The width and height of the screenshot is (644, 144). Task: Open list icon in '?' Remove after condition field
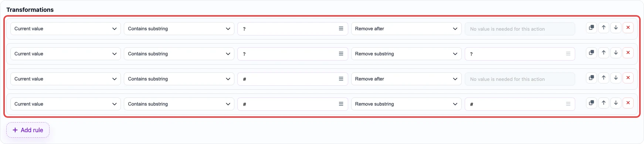(x=341, y=28)
